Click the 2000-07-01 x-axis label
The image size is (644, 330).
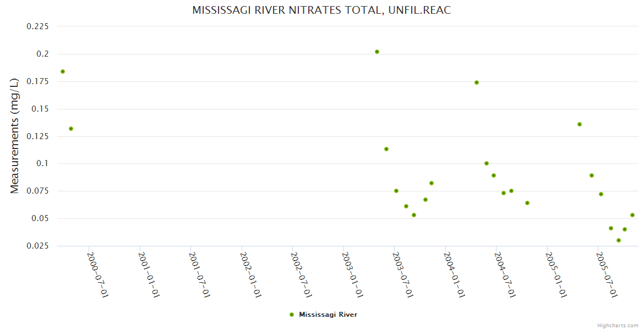(x=97, y=274)
